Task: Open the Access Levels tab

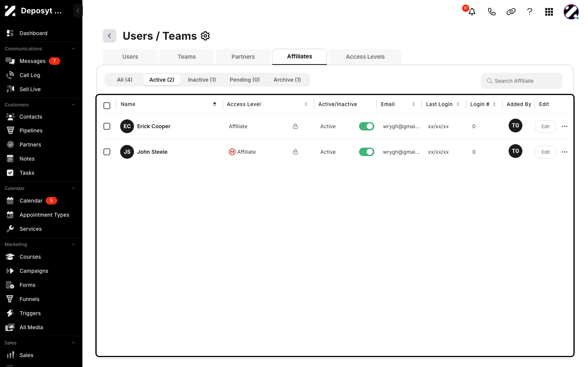Action: 365,57
